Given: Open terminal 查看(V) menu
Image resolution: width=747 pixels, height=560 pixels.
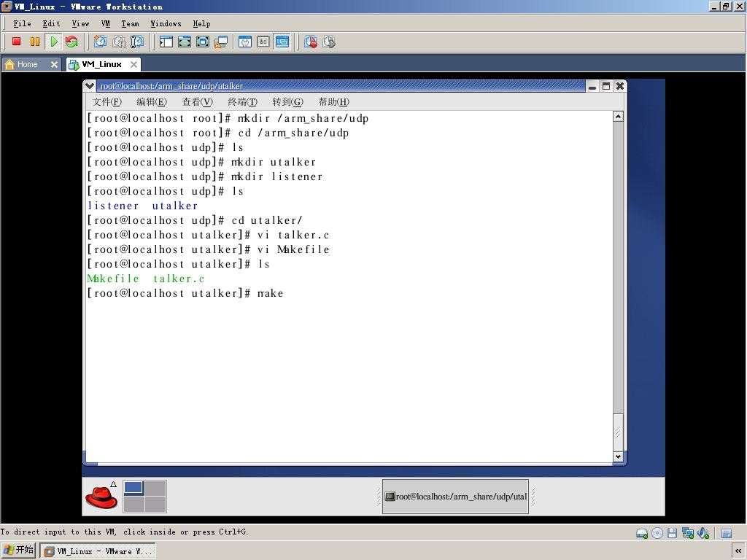Looking at the screenshot, I should 197,101.
